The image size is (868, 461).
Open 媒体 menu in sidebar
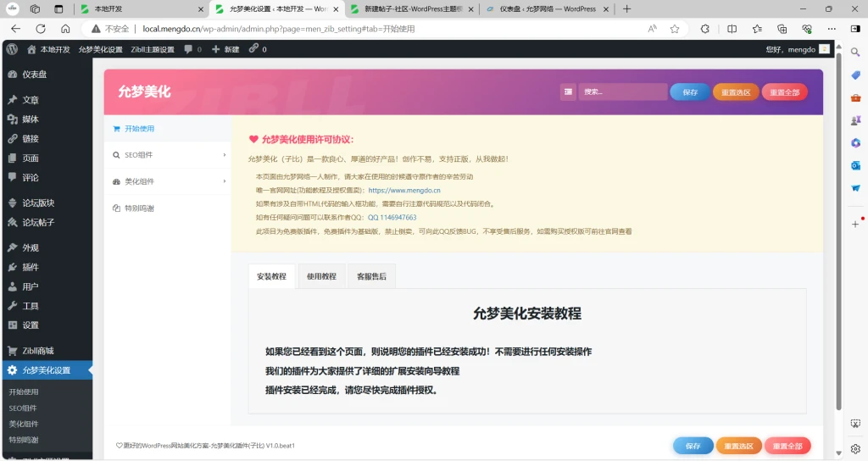[x=47, y=119]
